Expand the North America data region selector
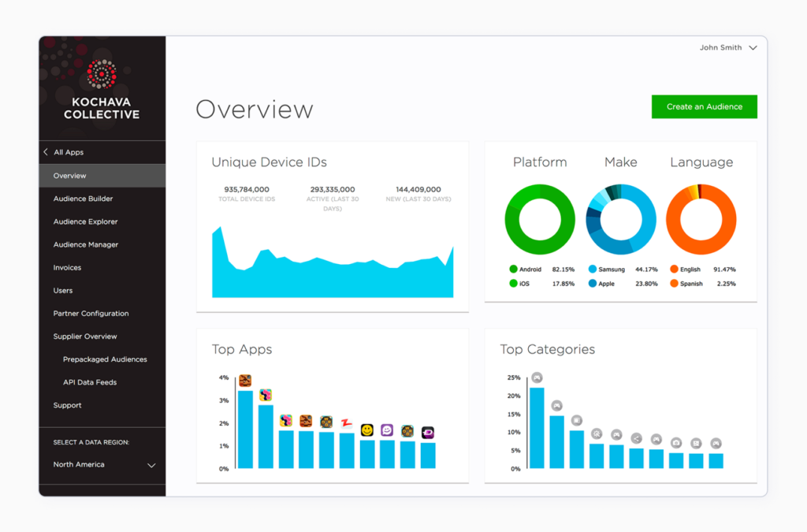This screenshot has height=532, width=807. tap(102, 465)
